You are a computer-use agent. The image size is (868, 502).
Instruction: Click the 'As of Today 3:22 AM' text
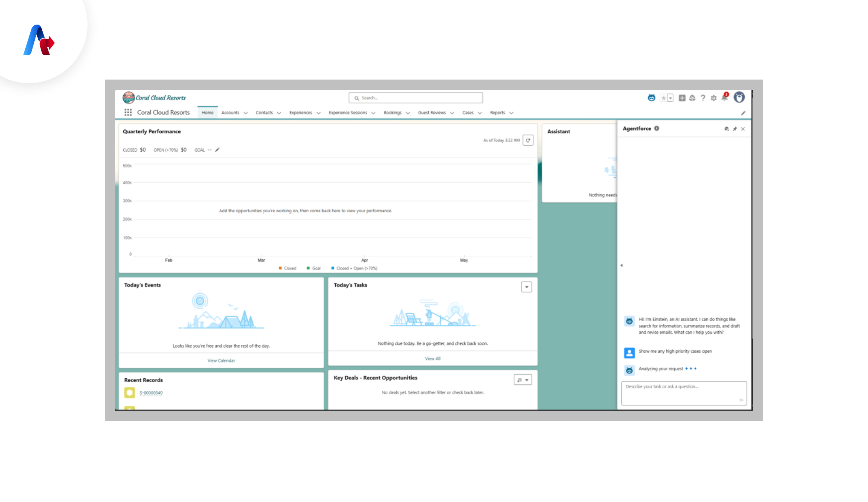click(x=501, y=140)
